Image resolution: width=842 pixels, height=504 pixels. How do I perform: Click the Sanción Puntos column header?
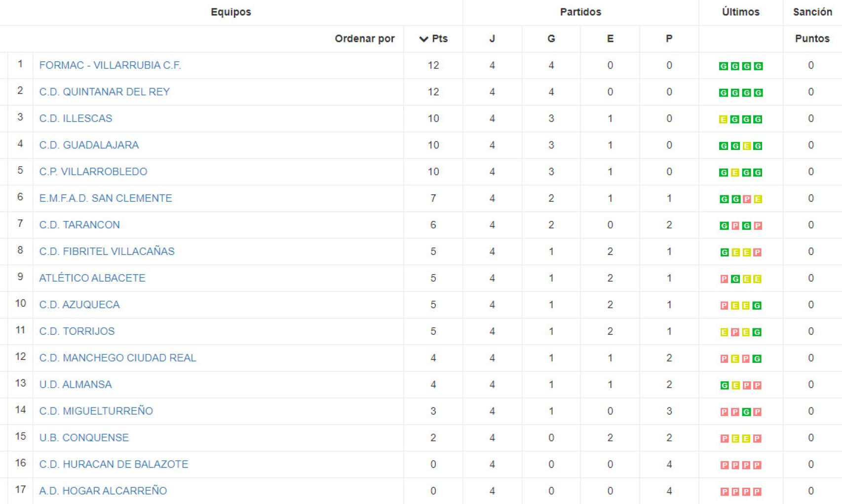point(812,38)
